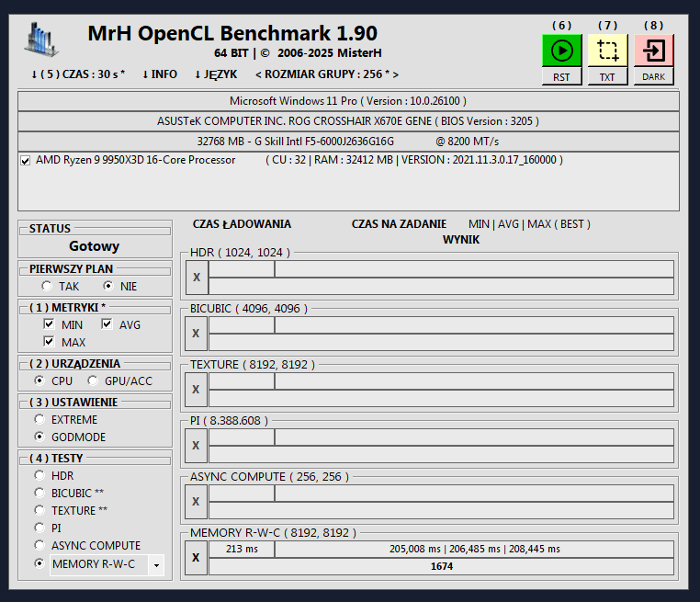Image resolution: width=700 pixels, height=602 pixels.
Task: Start benchmark with green play button
Action: pyautogui.click(x=561, y=51)
